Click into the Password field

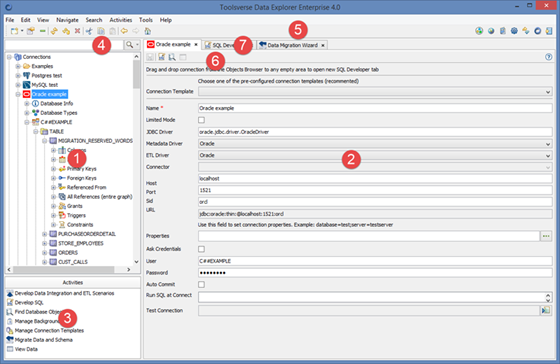375,273
